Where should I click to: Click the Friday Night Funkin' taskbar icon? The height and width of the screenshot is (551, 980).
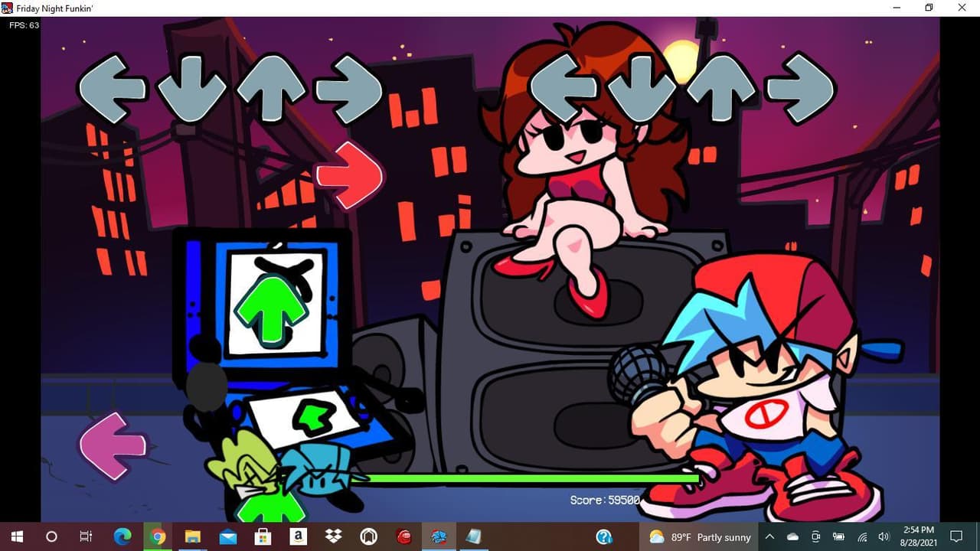pos(439,536)
